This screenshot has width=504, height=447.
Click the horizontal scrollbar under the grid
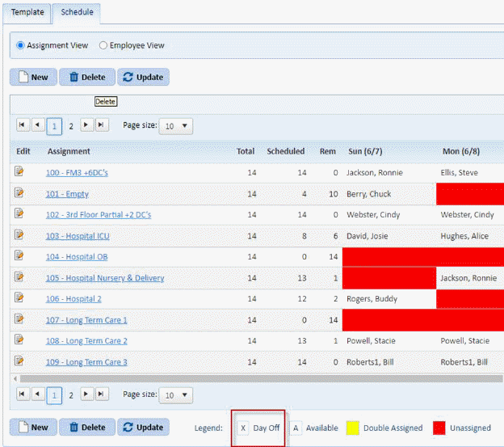242,378
